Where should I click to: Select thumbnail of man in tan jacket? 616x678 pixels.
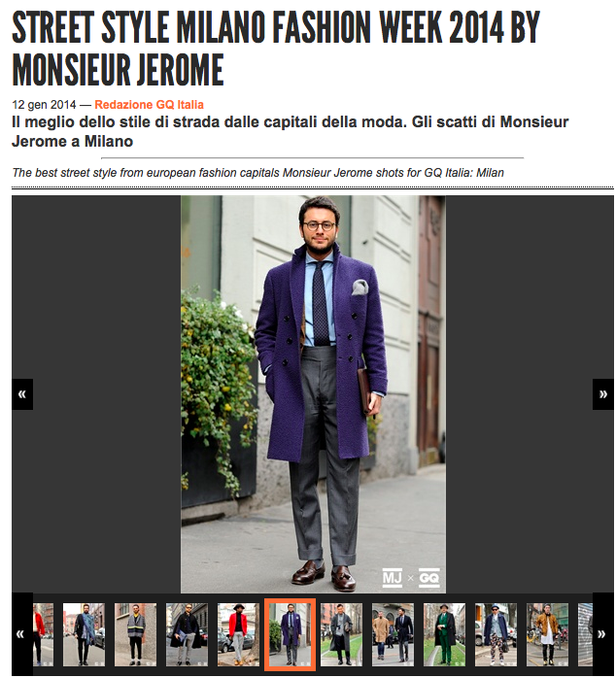(x=547, y=634)
